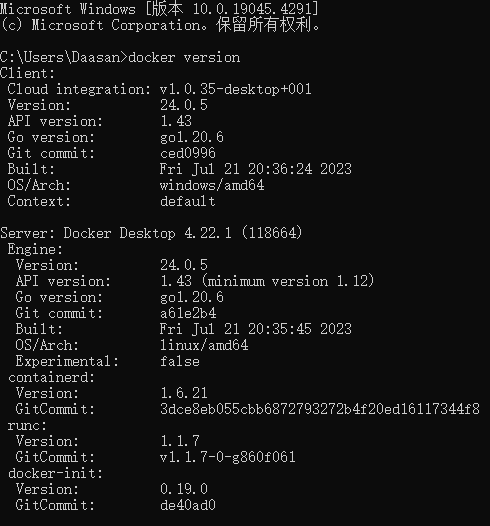Select the long containerd GitCommit hash
Screen dimensions: 490x526
point(320,409)
